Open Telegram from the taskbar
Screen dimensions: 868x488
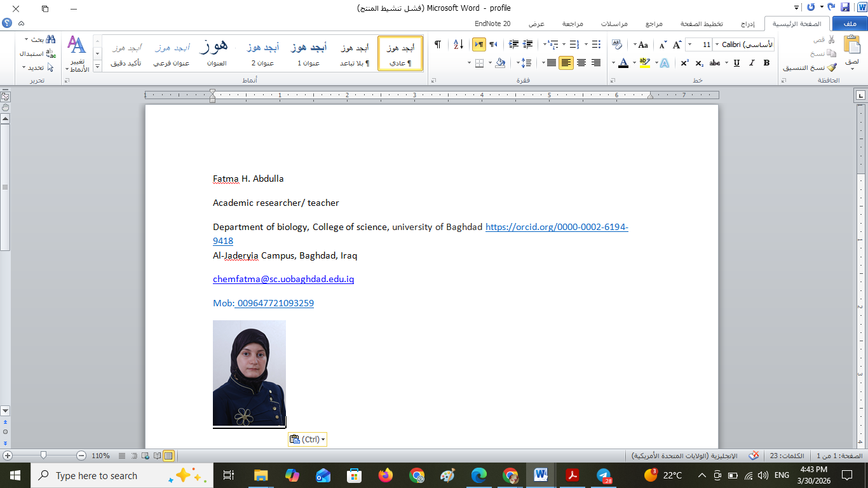603,475
